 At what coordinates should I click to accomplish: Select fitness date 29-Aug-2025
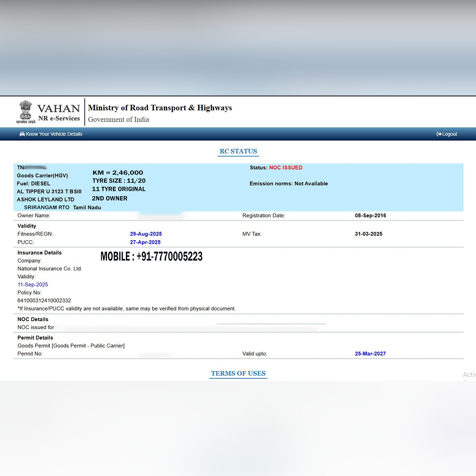[x=146, y=234]
